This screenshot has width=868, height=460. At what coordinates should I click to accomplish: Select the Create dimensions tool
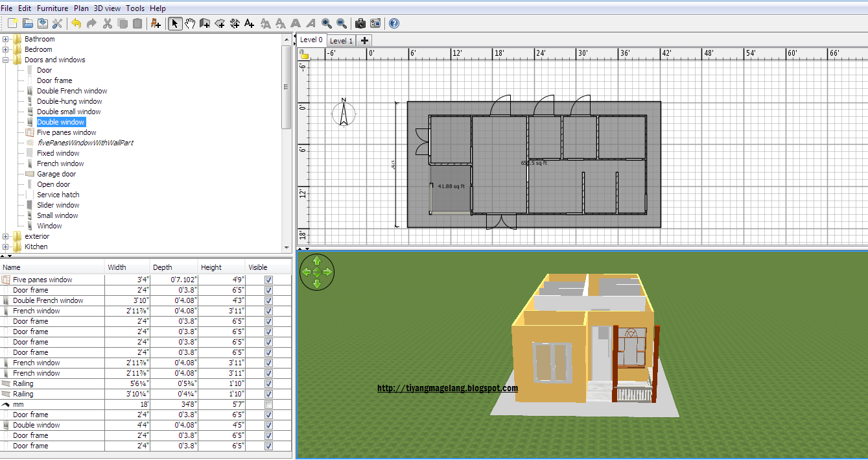(x=235, y=23)
